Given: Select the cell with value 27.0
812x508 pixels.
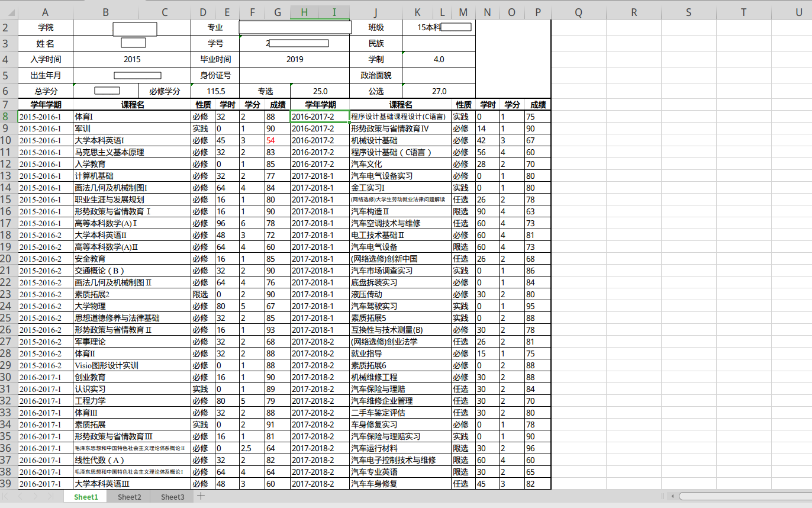Looking at the screenshot, I should coord(439,91).
